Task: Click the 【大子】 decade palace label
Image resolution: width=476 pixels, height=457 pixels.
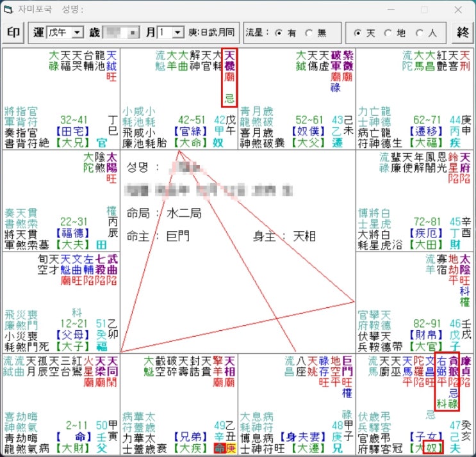Action: pos(72,346)
